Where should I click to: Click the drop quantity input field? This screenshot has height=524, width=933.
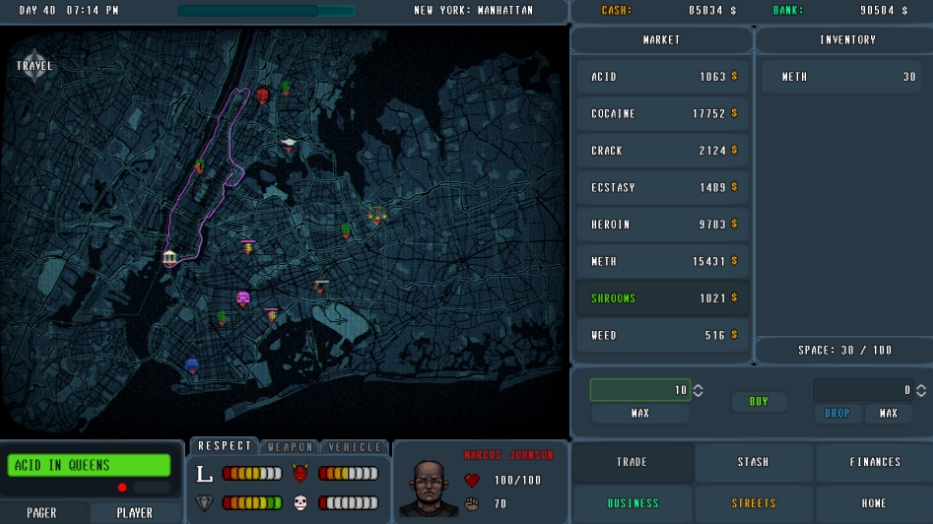(863, 390)
